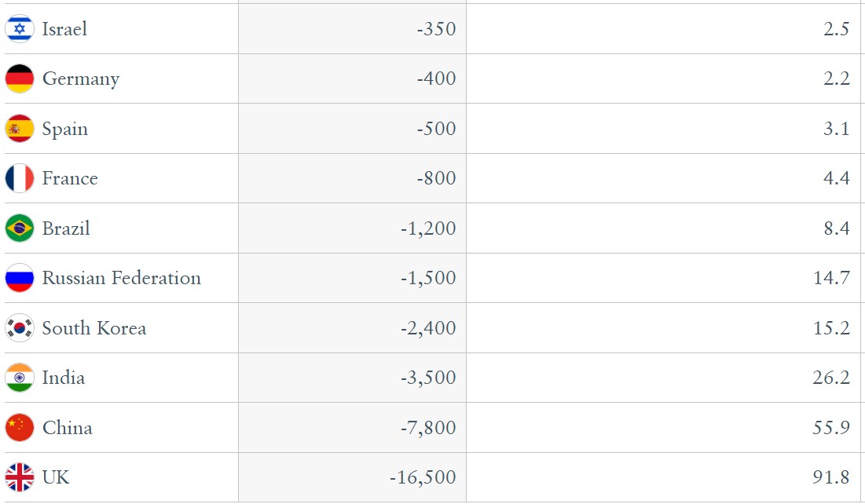The image size is (865, 504).
Task: Click the Spain flag icon
Action: tap(20, 129)
